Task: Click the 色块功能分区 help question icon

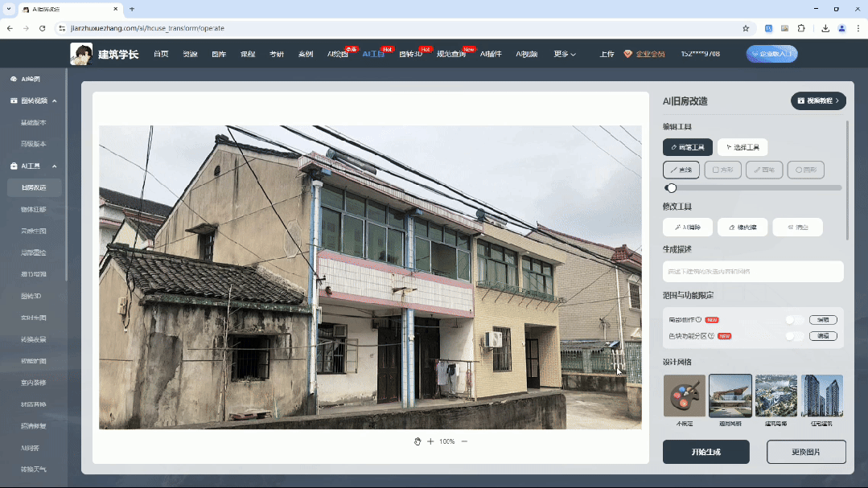Action: (711, 336)
